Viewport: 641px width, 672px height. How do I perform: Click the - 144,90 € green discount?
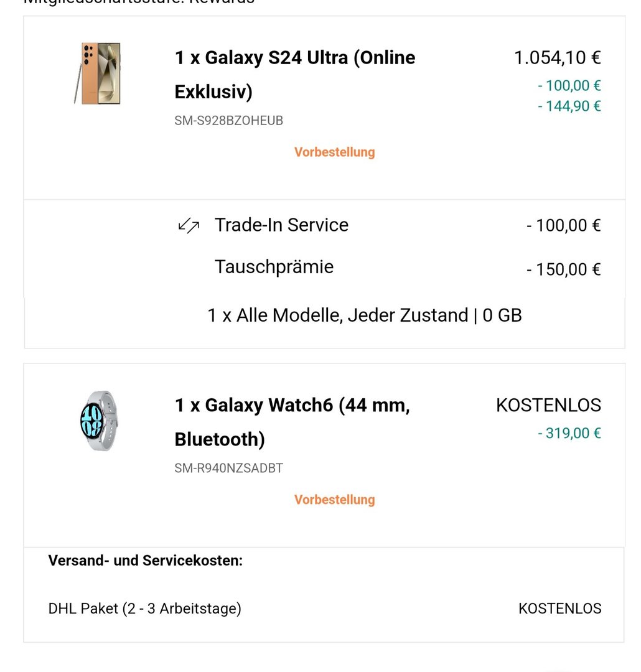tap(569, 106)
